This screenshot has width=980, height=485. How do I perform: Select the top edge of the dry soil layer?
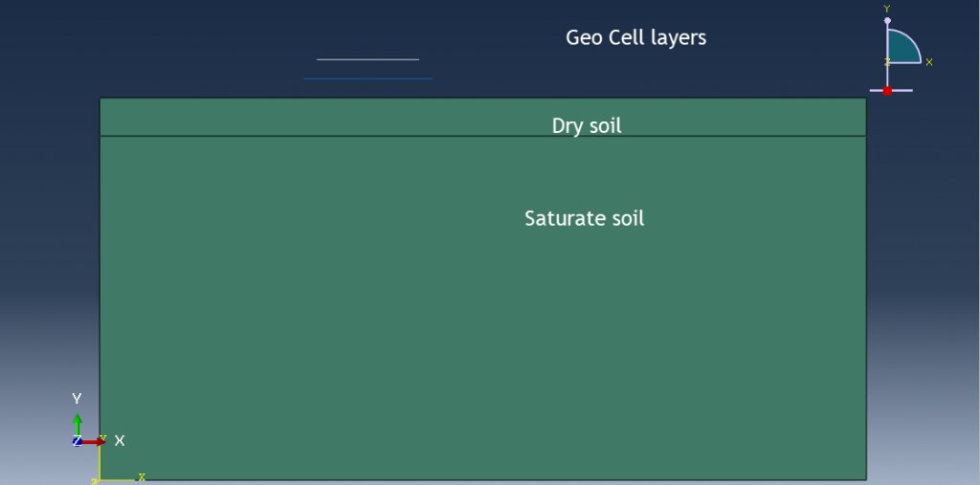tap(483, 98)
